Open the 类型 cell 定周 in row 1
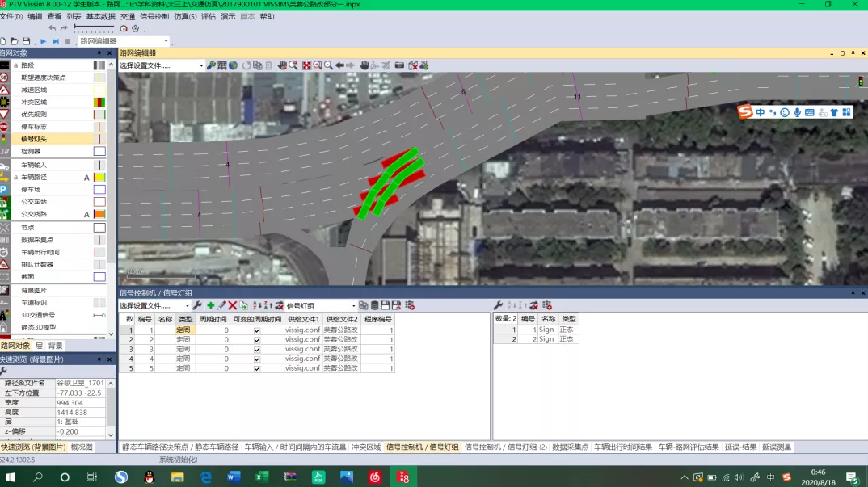 (x=183, y=330)
